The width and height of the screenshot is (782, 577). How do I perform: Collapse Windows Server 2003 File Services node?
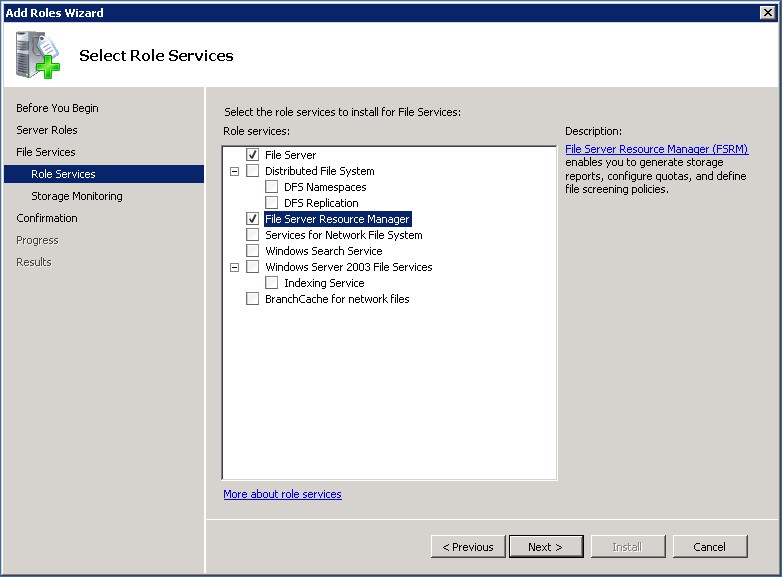point(235,267)
